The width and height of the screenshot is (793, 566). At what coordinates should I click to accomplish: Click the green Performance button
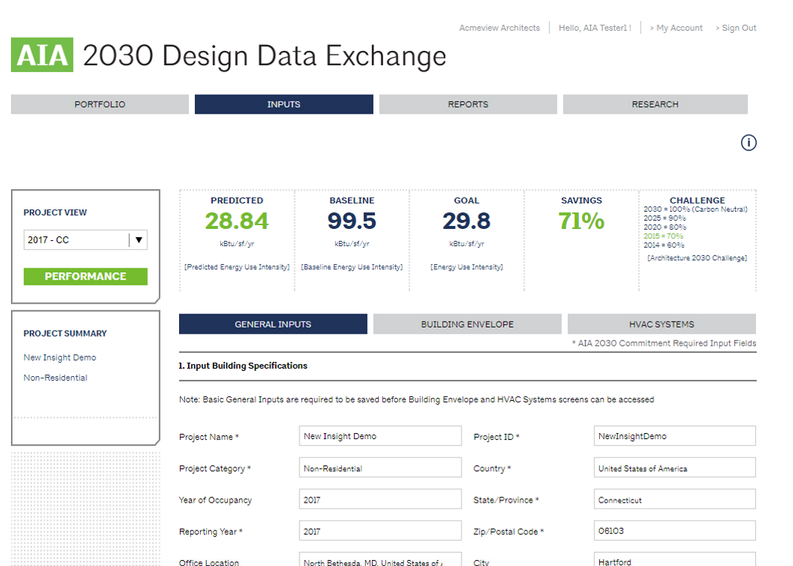coord(85,276)
